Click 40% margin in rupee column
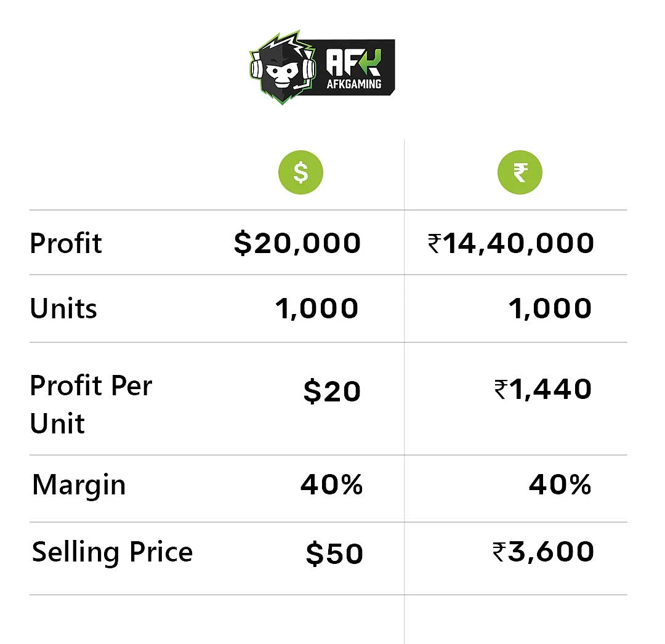The height and width of the screenshot is (644, 665). pyautogui.click(x=560, y=485)
